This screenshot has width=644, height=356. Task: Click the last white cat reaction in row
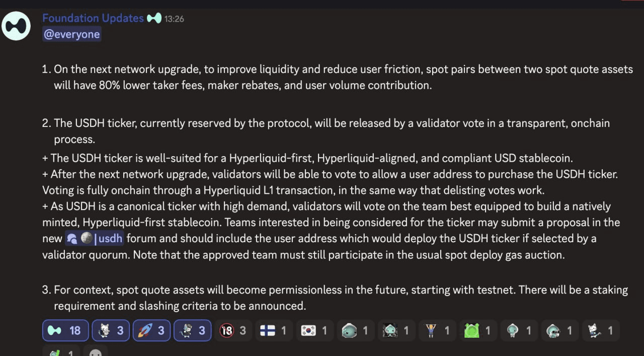600,330
